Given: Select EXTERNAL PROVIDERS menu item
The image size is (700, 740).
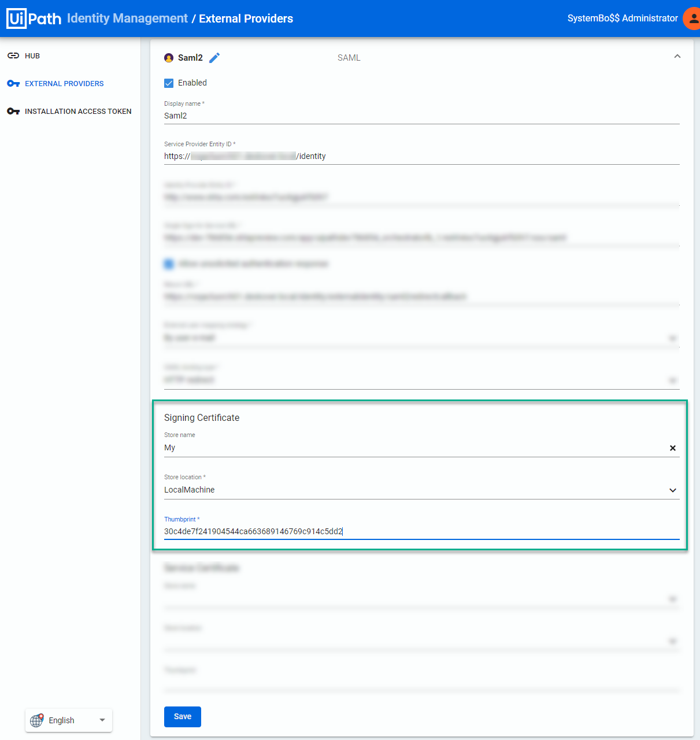Looking at the screenshot, I should pyautogui.click(x=64, y=84).
